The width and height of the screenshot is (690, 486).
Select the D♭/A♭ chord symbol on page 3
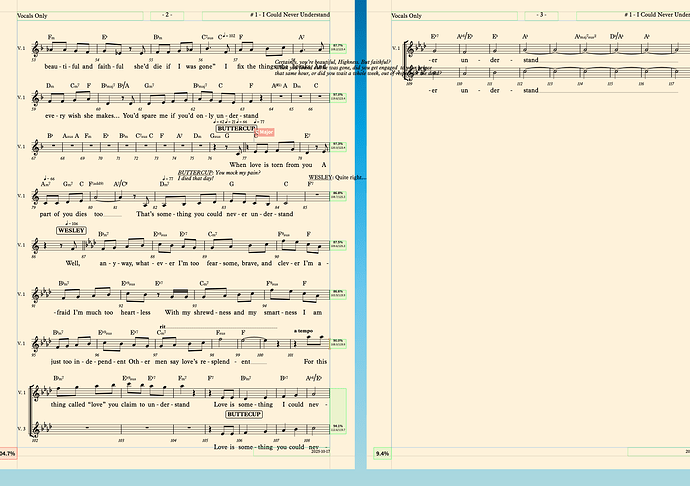[616, 36]
